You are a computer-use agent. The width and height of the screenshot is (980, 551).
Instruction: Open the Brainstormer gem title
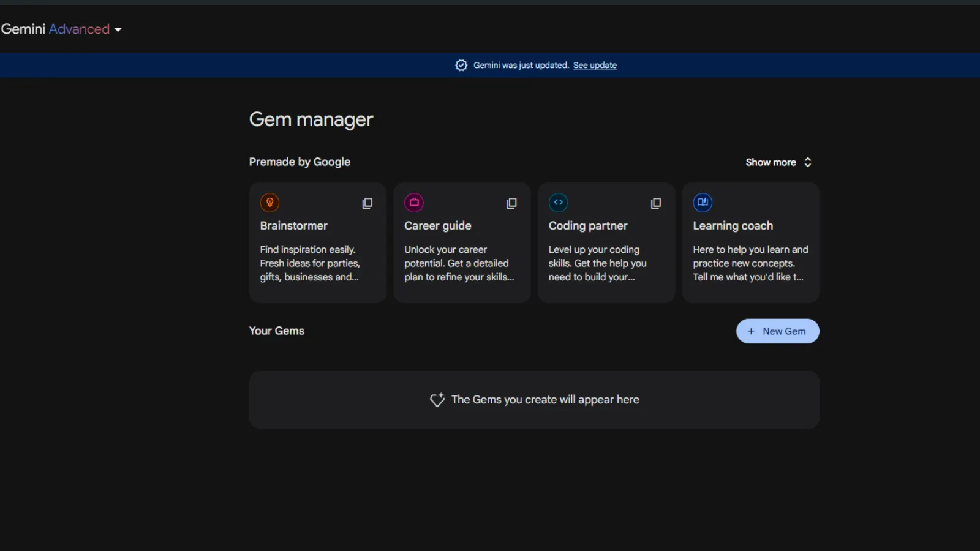click(293, 226)
